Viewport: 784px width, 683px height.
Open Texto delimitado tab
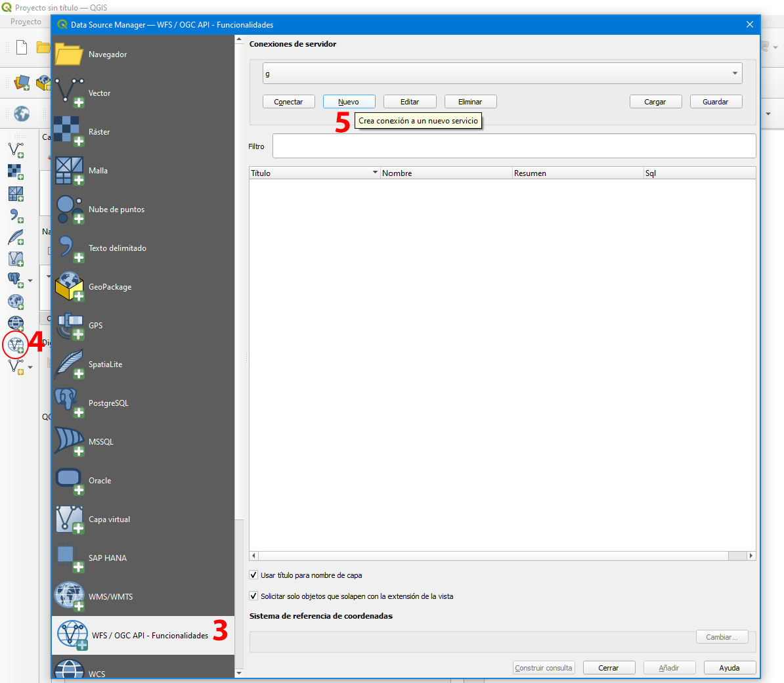[x=143, y=248]
